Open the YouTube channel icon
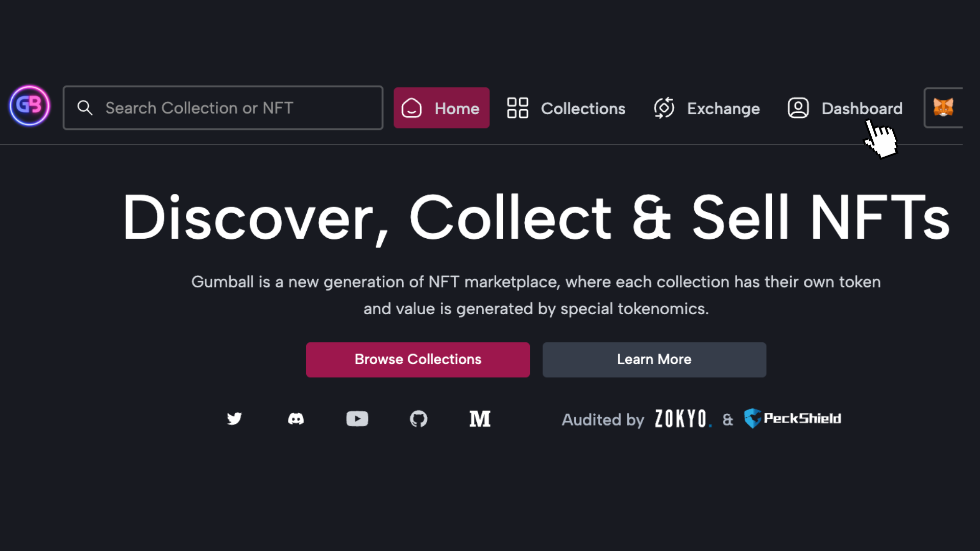980x551 pixels. click(357, 419)
